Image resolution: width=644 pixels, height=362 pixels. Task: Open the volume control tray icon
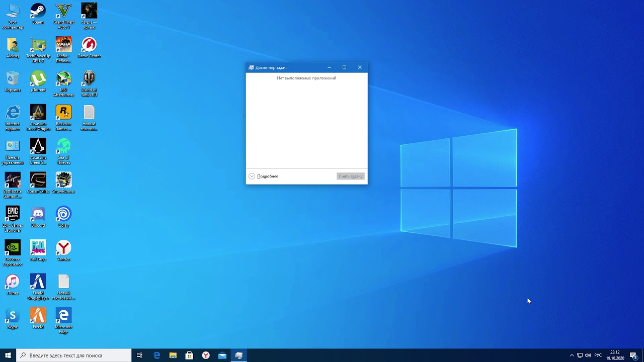pyautogui.click(x=588, y=355)
